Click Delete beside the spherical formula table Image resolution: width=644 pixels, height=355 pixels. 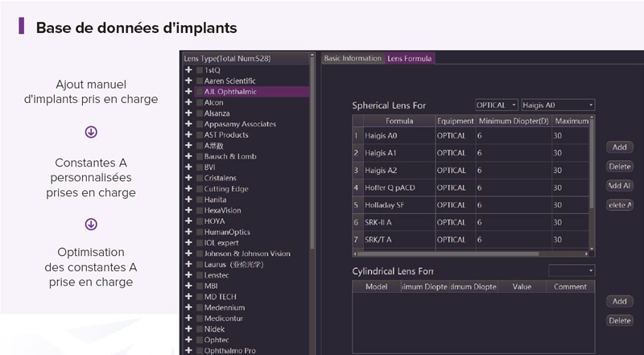(x=619, y=167)
